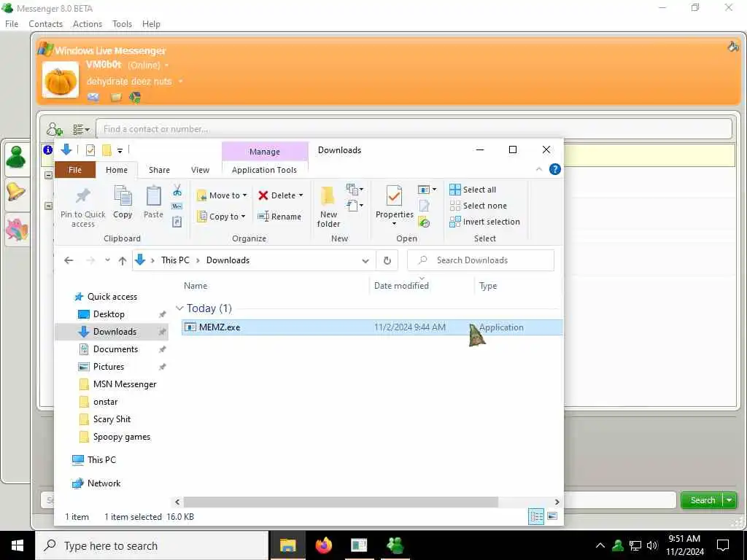Viewport: 747px width, 560px height.
Task: Copy the selected file via ribbon Copy
Action: click(x=123, y=203)
